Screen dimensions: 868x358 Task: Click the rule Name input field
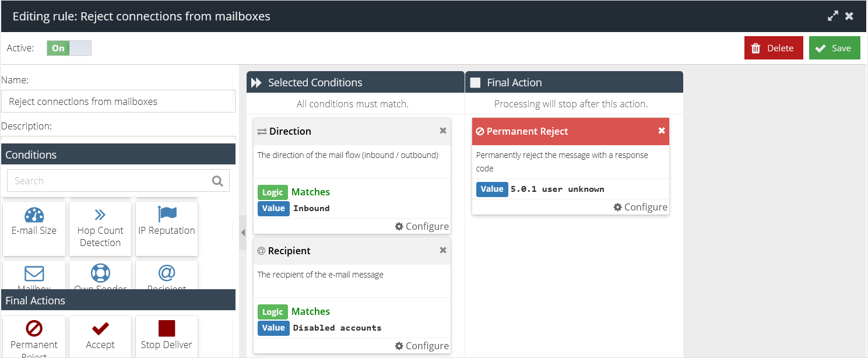118,101
